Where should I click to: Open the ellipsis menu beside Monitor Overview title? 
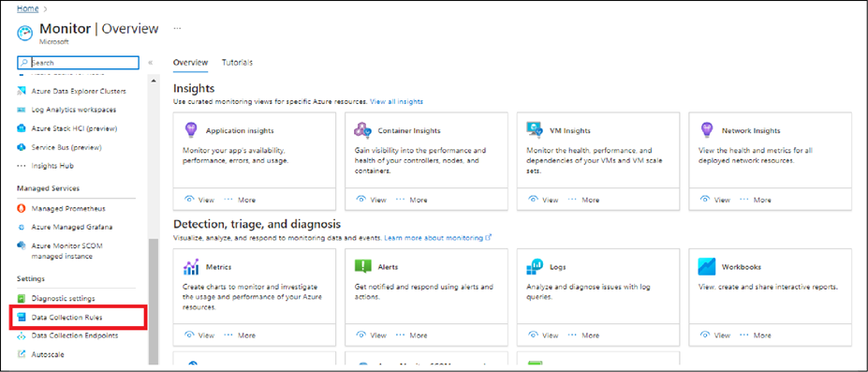pyautogui.click(x=177, y=28)
